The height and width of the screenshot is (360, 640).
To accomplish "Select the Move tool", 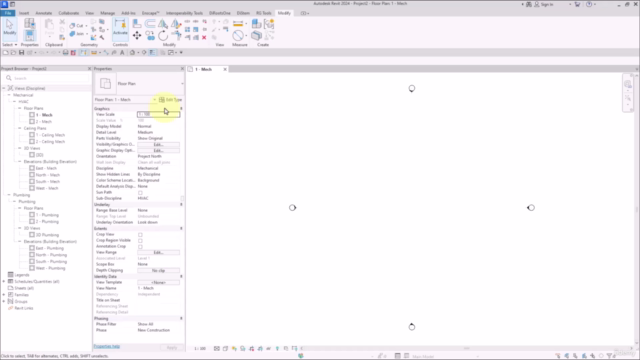I will (x=137, y=36).
